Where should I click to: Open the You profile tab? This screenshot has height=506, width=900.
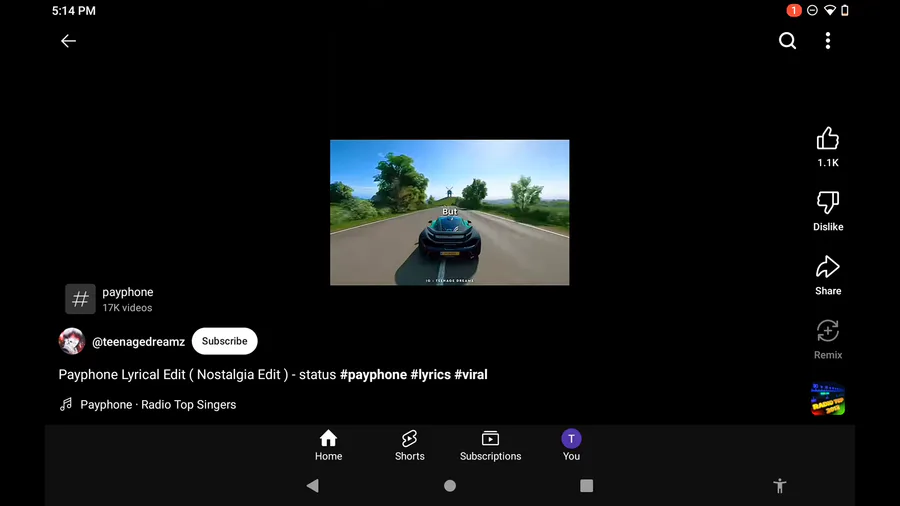[x=571, y=446]
